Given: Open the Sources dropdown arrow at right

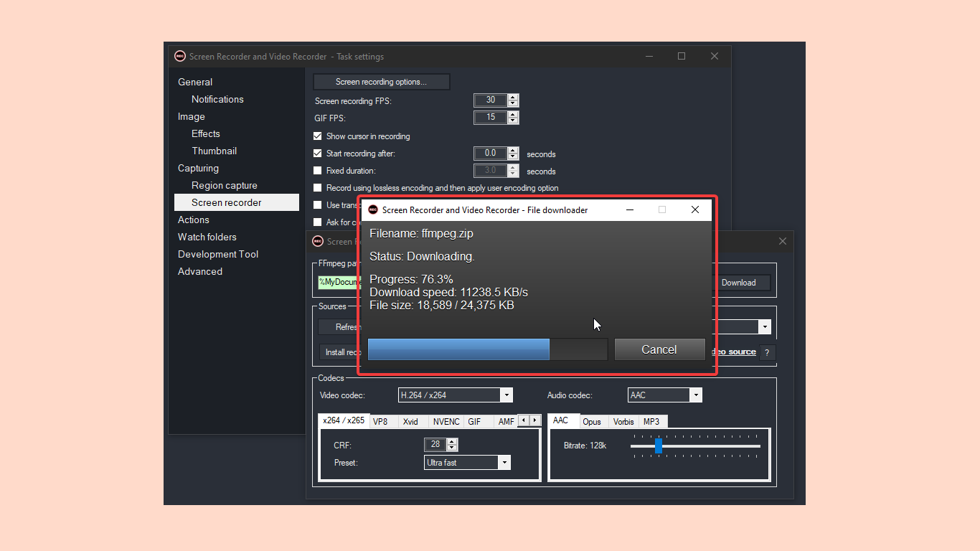Looking at the screenshot, I should (765, 327).
